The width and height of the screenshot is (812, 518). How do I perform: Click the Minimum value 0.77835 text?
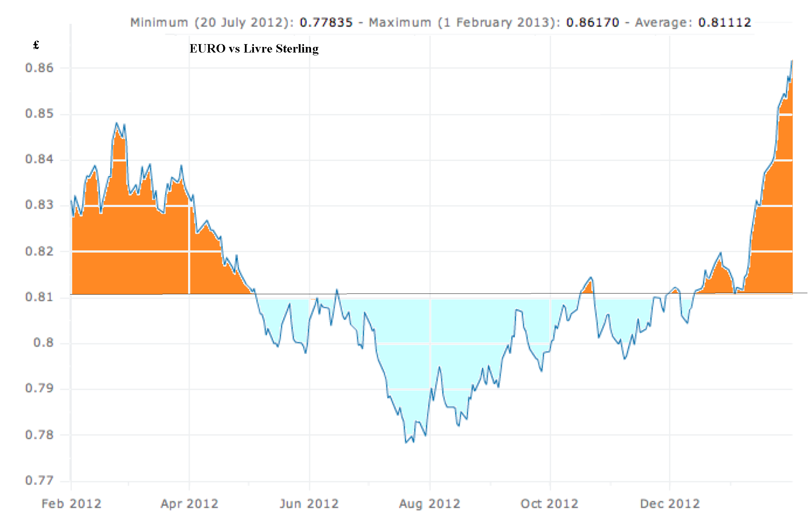click(x=326, y=22)
